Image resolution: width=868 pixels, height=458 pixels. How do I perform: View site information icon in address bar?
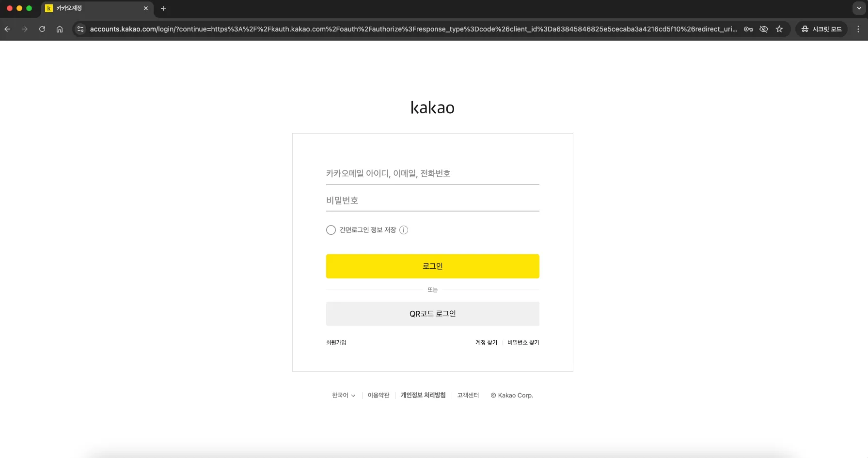pyautogui.click(x=80, y=29)
